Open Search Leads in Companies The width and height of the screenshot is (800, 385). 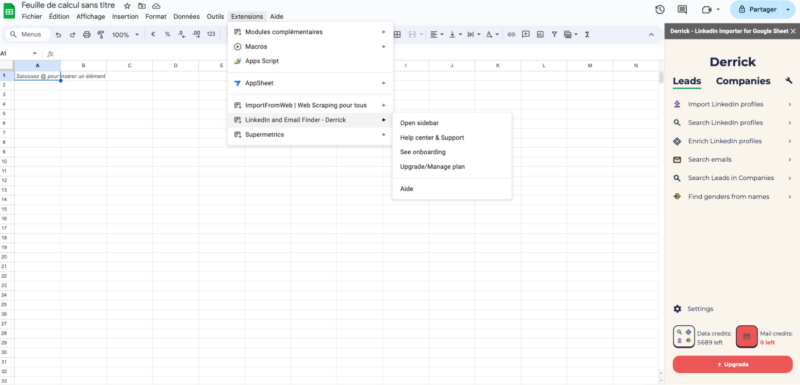point(733,178)
